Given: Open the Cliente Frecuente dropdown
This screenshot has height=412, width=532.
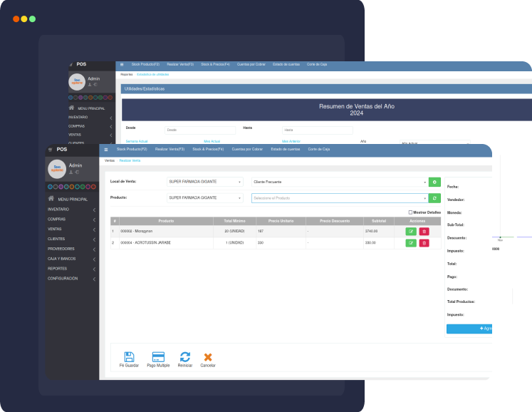Looking at the screenshot, I should 340,182.
